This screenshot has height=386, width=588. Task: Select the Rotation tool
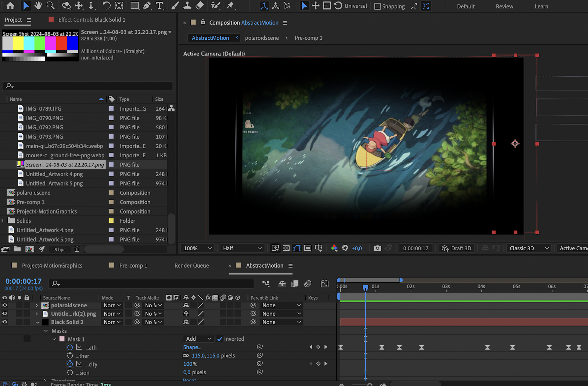pyautogui.click(x=106, y=6)
